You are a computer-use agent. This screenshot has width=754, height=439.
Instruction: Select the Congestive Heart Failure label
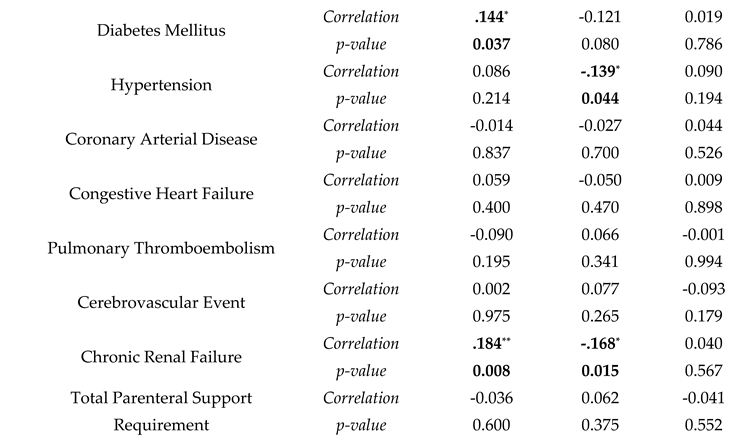click(161, 193)
